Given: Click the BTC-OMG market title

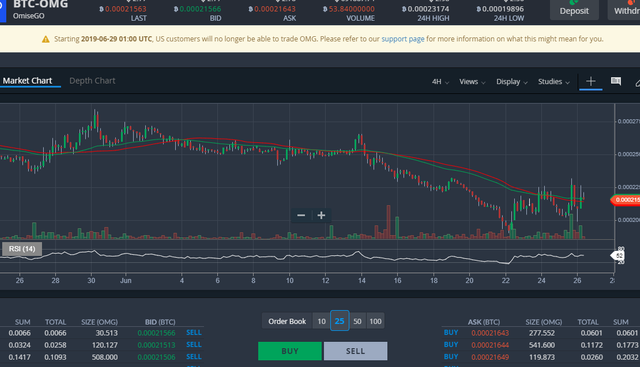Looking at the screenshot, I should tap(40, 4).
